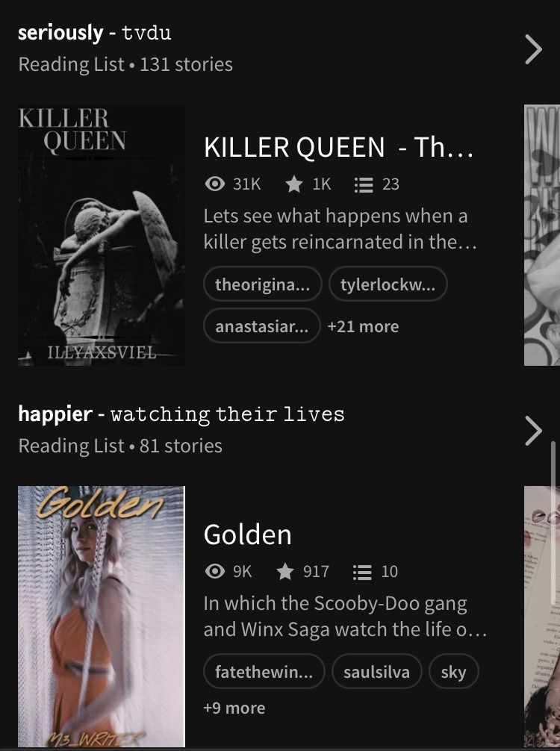
Task: Tap the eye views icon for Killer Queen
Action: (x=214, y=184)
